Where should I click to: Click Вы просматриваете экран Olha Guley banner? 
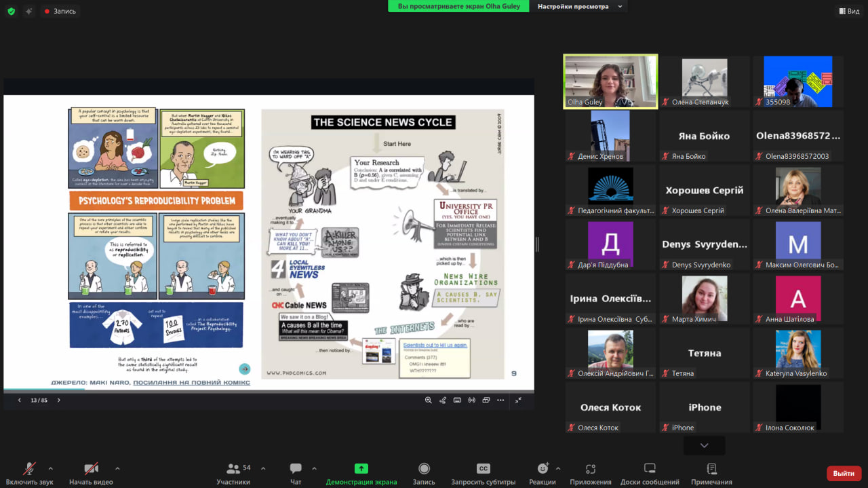pyautogui.click(x=458, y=6)
